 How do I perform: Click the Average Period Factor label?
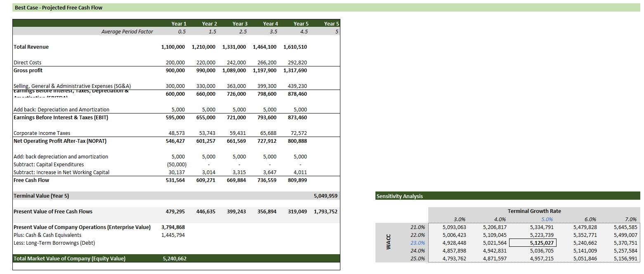(x=127, y=32)
